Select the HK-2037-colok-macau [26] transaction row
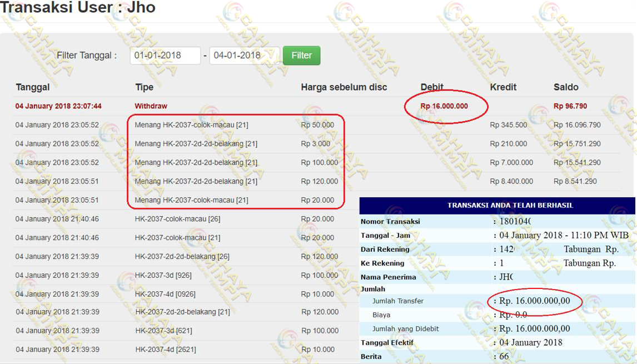Viewport: 637px width, 364px height. 177,219
